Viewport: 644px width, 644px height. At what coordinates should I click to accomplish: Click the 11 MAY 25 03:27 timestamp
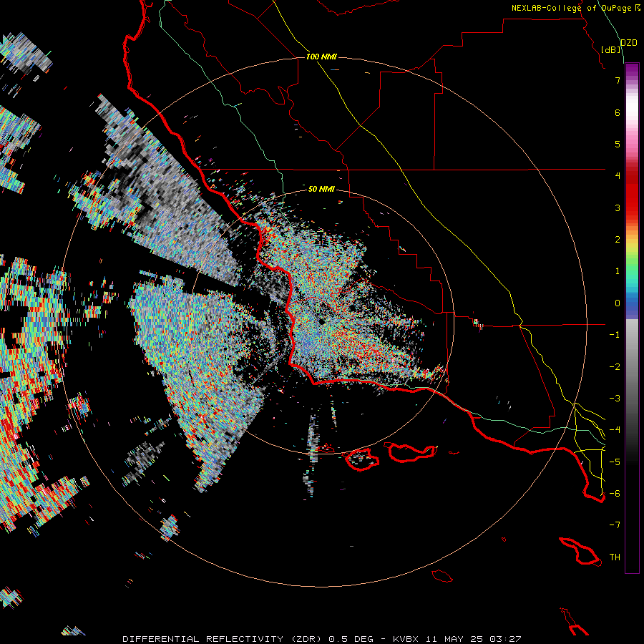coord(473,639)
